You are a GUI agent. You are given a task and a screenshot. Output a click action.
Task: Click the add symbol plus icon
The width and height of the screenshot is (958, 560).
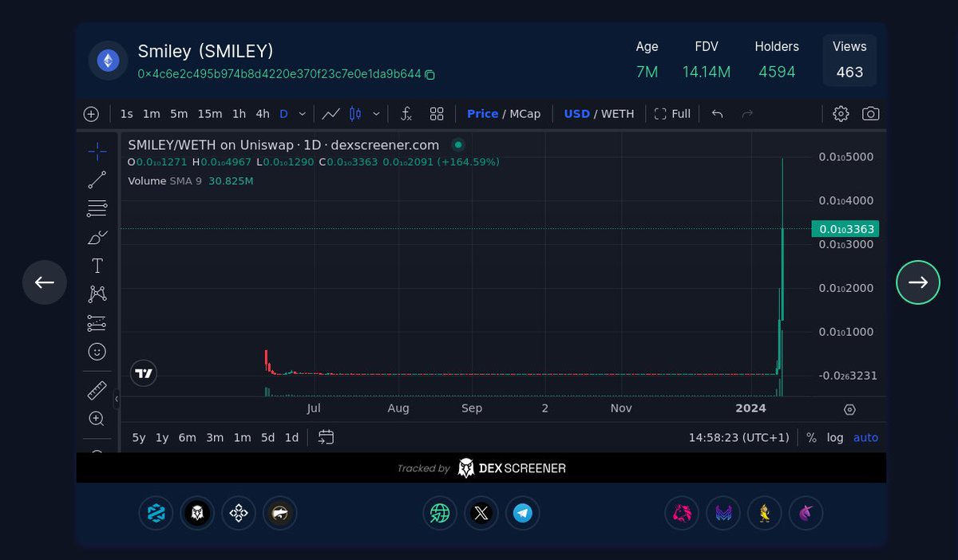(91, 114)
